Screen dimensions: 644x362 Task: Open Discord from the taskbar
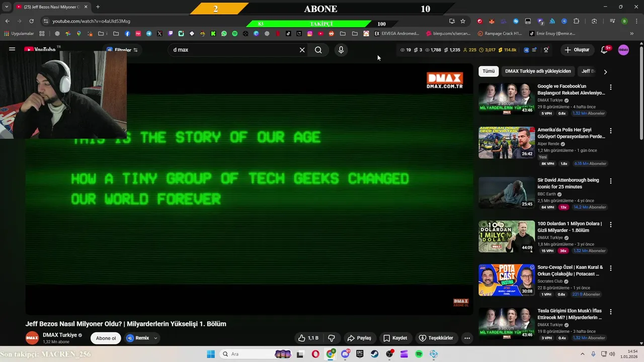click(x=345, y=354)
